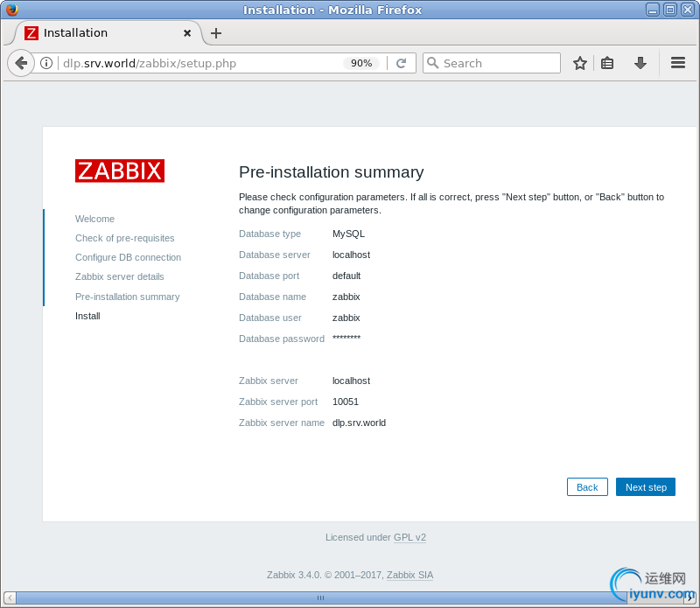Click the Pre-installation summary heading
Image resolution: width=700 pixels, height=608 pixels.
click(332, 171)
